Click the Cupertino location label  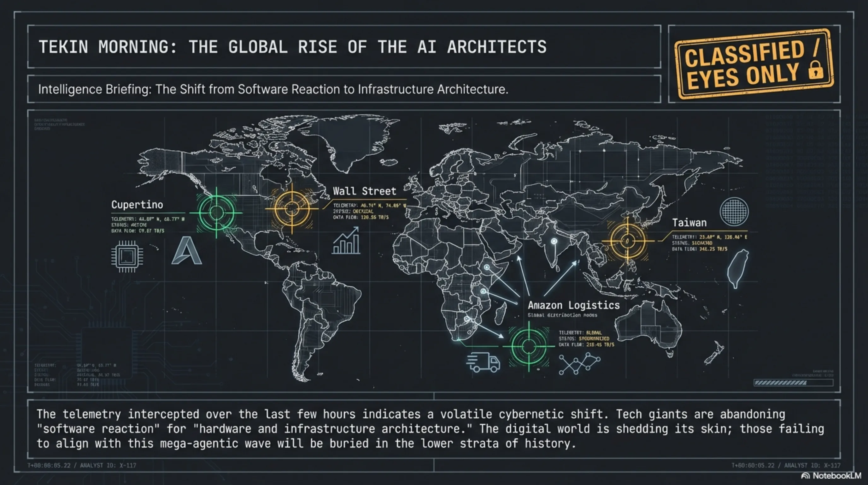(x=137, y=205)
